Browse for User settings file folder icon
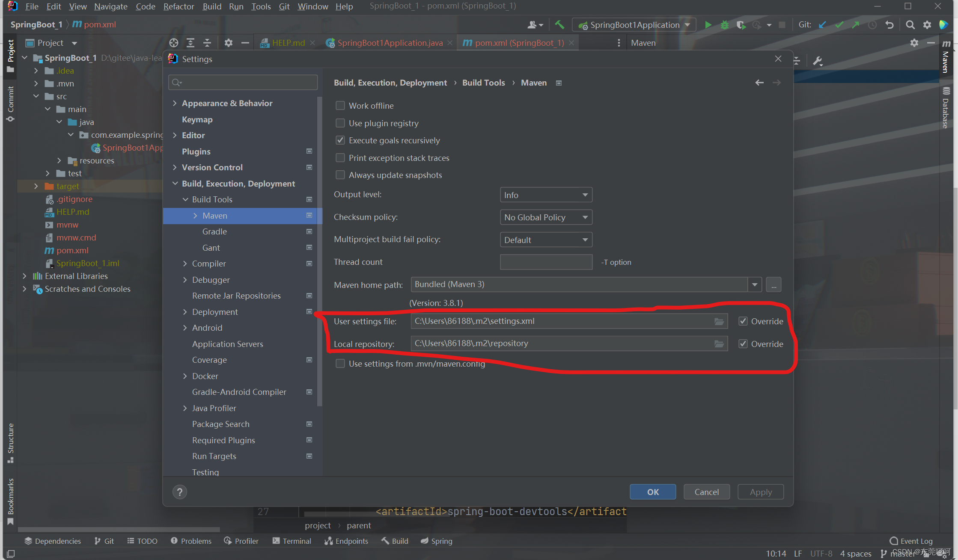This screenshot has height=560, width=958. [719, 321]
